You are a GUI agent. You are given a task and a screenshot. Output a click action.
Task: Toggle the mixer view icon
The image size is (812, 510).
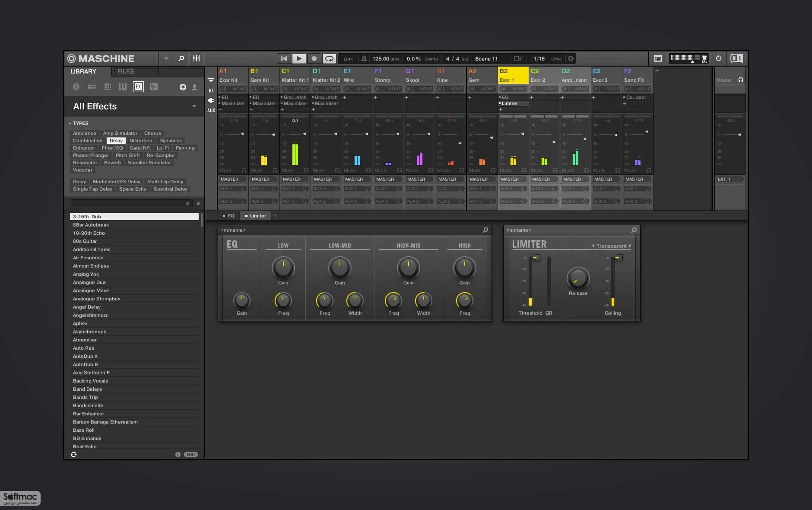(x=197, y=58)
